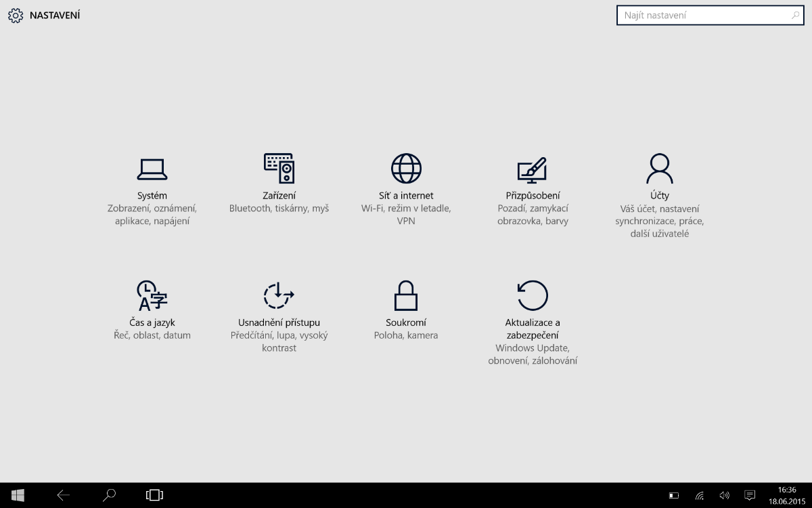Screen dimensions: 812x508
Task: Click the volume speaker tray icon
Action: click(x=724, y=496)
